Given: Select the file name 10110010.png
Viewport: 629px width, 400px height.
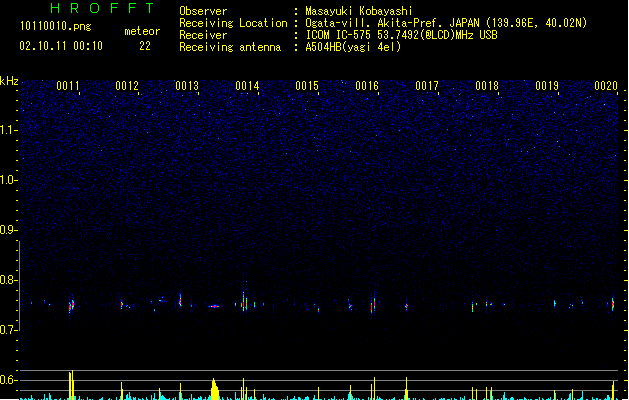Looking at the screenshot, I should (56, 26).
